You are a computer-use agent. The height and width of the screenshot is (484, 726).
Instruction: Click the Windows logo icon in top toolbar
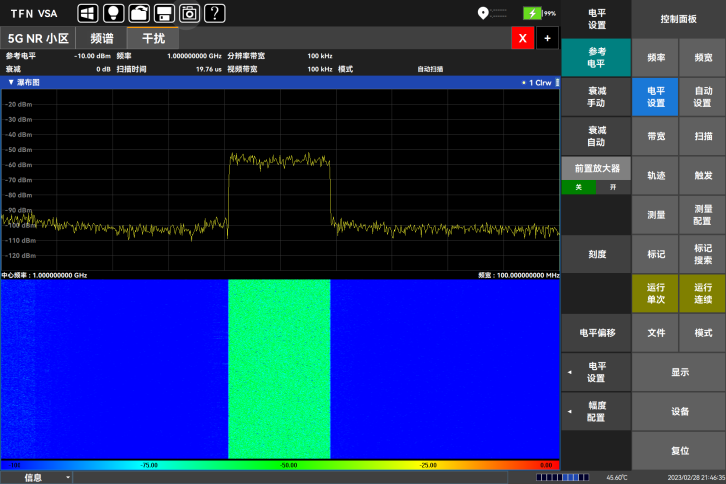[88, 13]
